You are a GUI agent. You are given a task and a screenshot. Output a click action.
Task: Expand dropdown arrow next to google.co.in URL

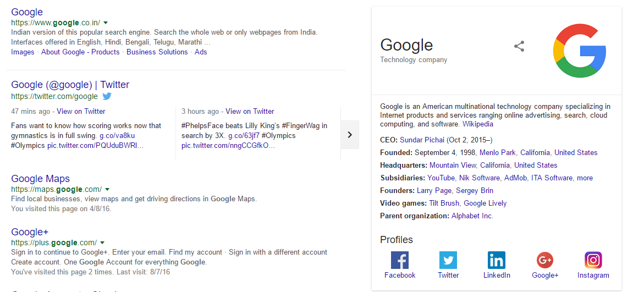[106, 23]
